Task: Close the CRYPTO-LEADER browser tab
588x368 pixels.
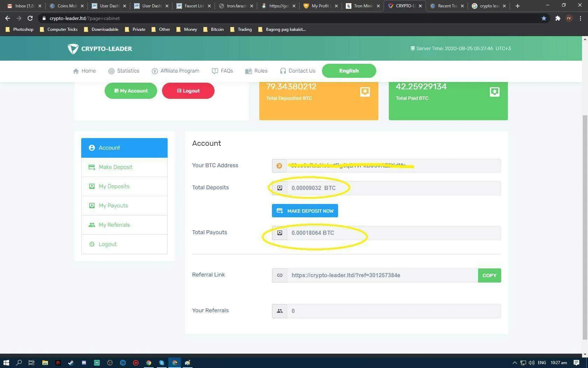Action: [x=420, y=6]
